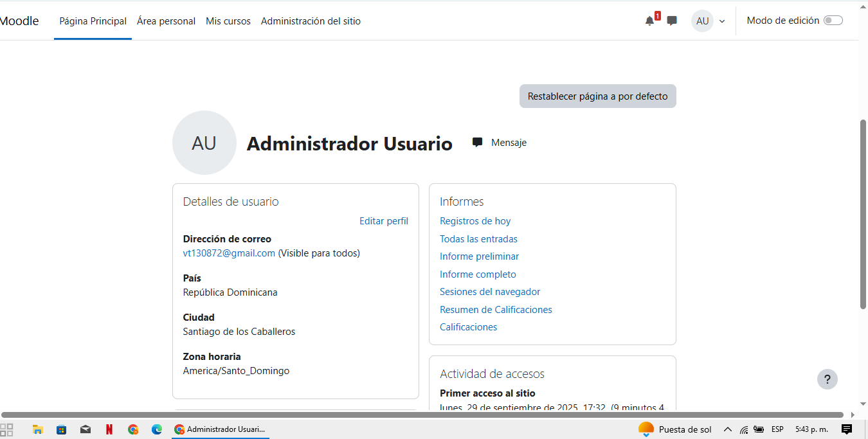The height and width of the screenshot is (439, 868).
Task: Click the AU avatar in the navbar
Action: tap(702, 21)
